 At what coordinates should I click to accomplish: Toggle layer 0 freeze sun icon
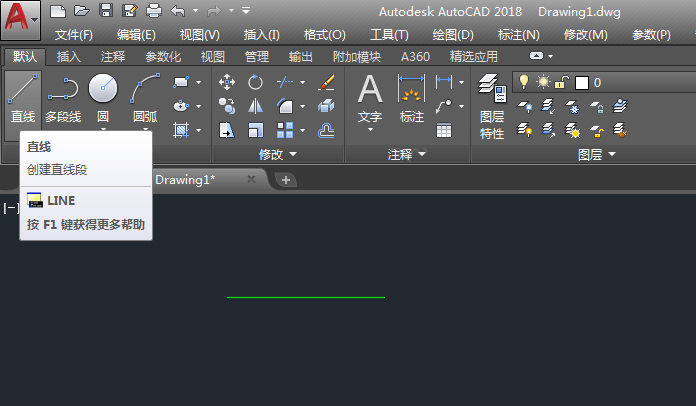543,82
